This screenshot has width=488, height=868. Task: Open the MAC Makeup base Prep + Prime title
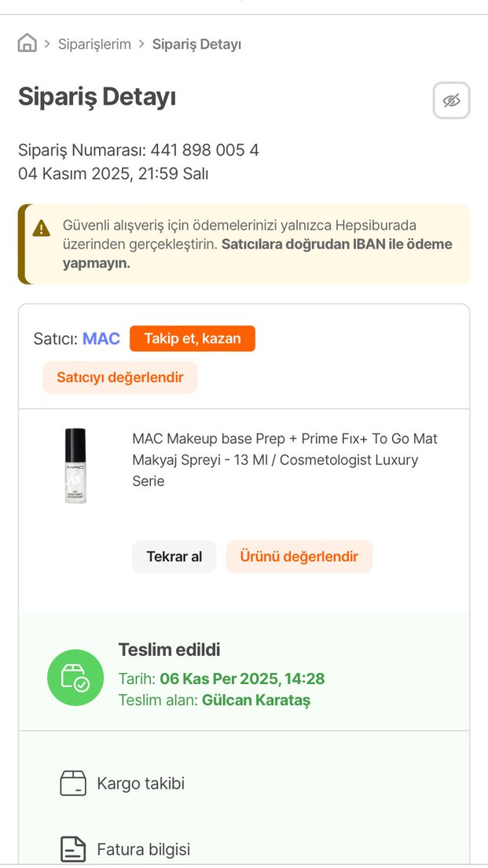(284, 459)
